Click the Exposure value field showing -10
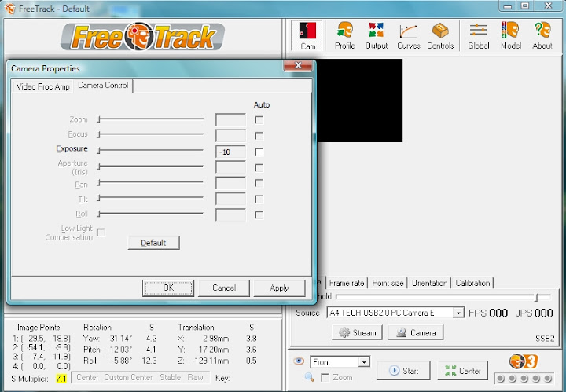Image resolution: width=566 pixels, height=392 pixels. [x=230, y=152]
